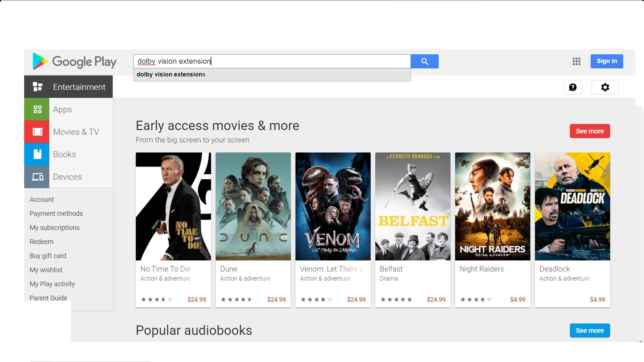Open the Books section label

coord(64,154)
